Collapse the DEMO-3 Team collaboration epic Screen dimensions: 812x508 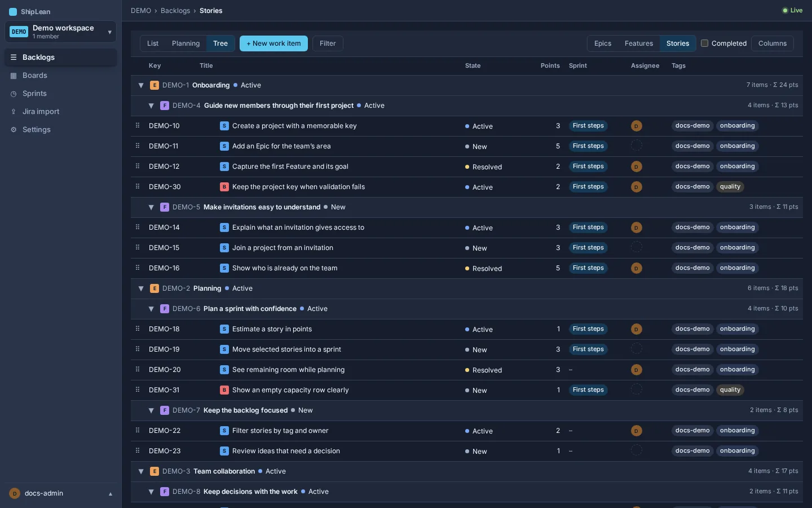pos(141,471)
